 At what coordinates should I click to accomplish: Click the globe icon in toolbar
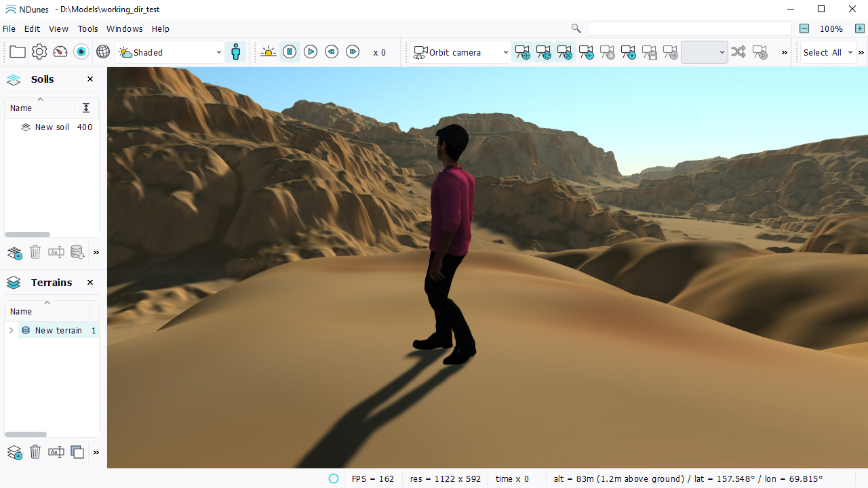103,52
